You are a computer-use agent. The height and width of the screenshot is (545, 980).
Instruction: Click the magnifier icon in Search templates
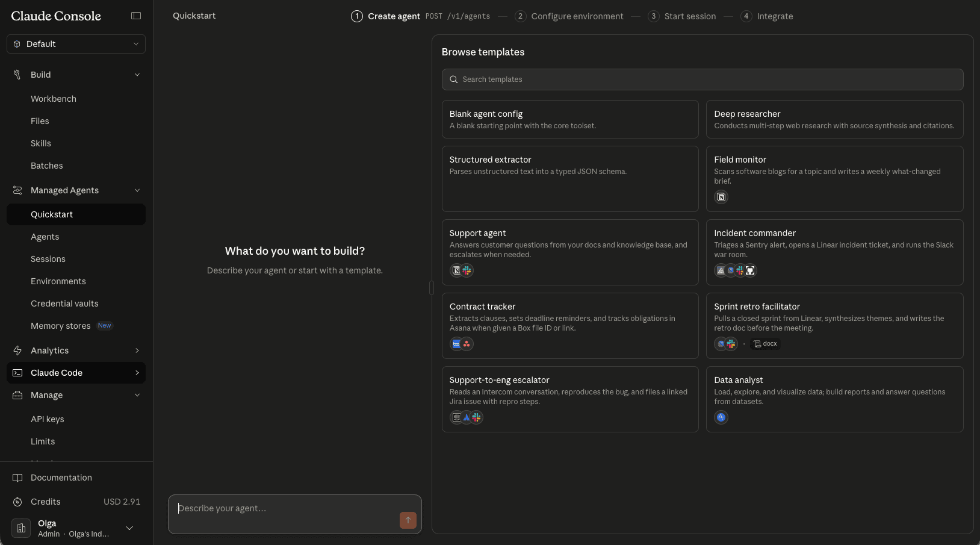coord(454,79)
